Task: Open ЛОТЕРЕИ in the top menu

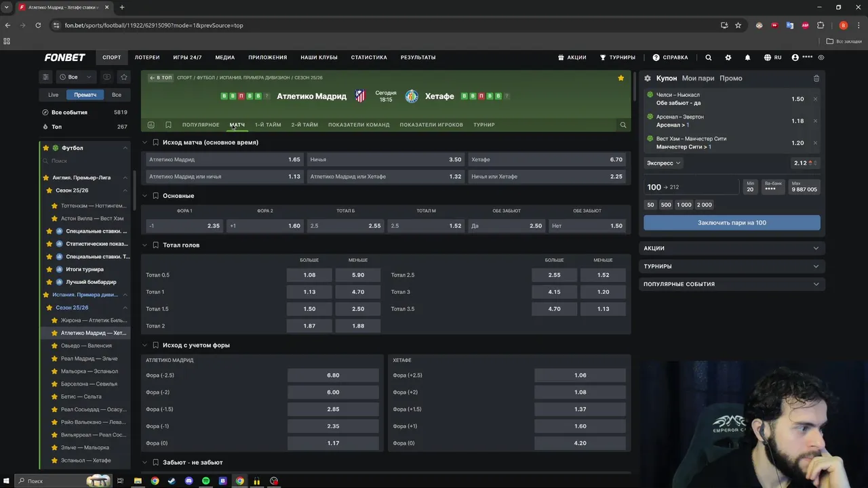Action: click(x=147, y=58)
